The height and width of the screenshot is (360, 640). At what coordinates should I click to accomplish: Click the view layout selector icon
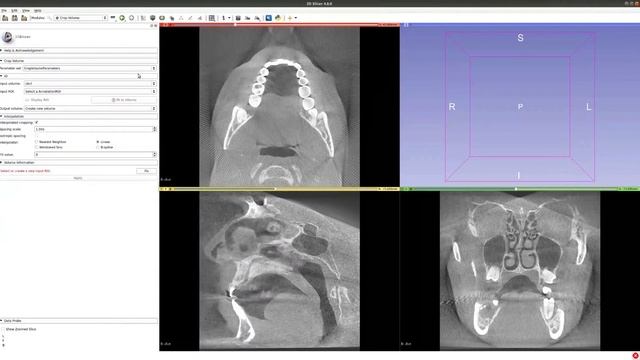[x=212, y=18]
